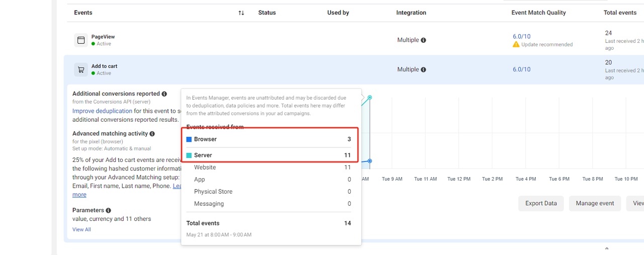Click the Total events row in tooltip
This screenshot has height=255, width=644.
[269, 223]
